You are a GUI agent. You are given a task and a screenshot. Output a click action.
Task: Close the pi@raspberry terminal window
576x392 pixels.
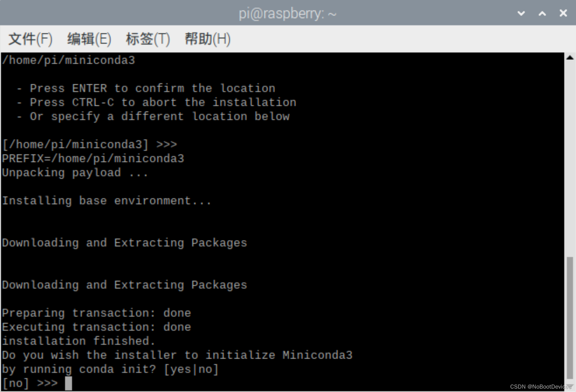point(563,13)
